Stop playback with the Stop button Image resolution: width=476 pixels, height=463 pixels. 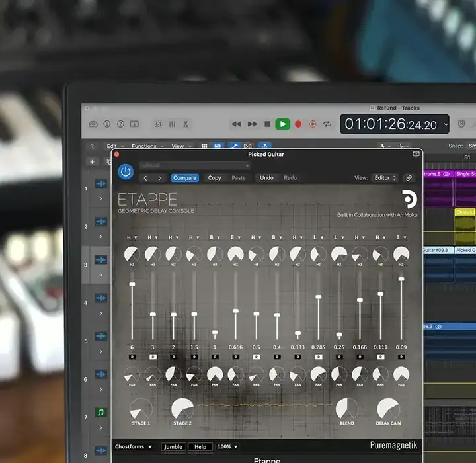pyautogui.click(x=267, y=124)
